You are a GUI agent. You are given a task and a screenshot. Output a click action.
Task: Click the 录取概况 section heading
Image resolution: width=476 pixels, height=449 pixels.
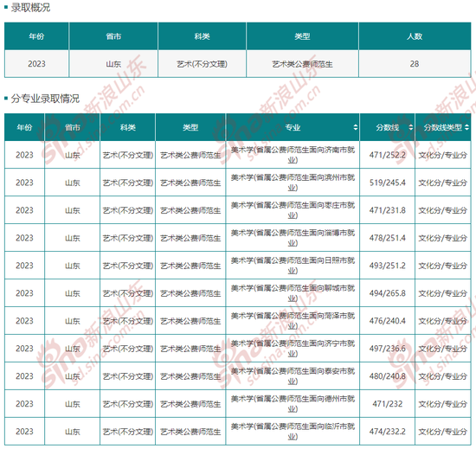(30, 8)
